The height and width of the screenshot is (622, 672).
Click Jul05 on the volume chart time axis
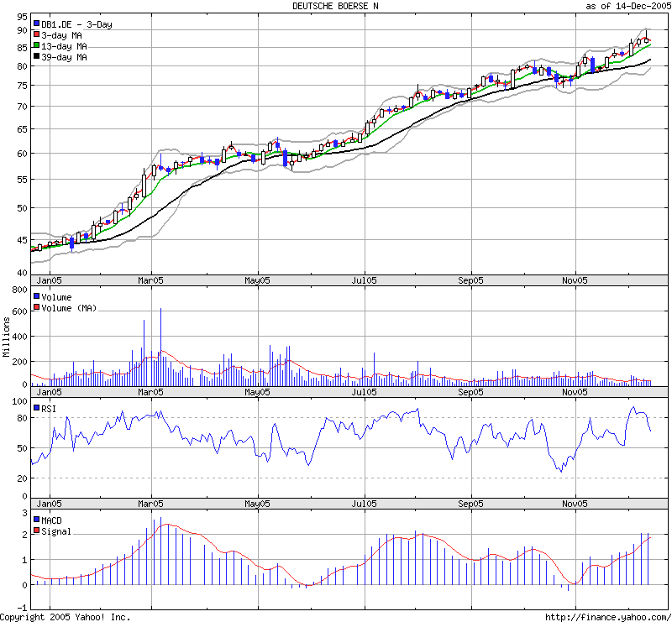364,392
